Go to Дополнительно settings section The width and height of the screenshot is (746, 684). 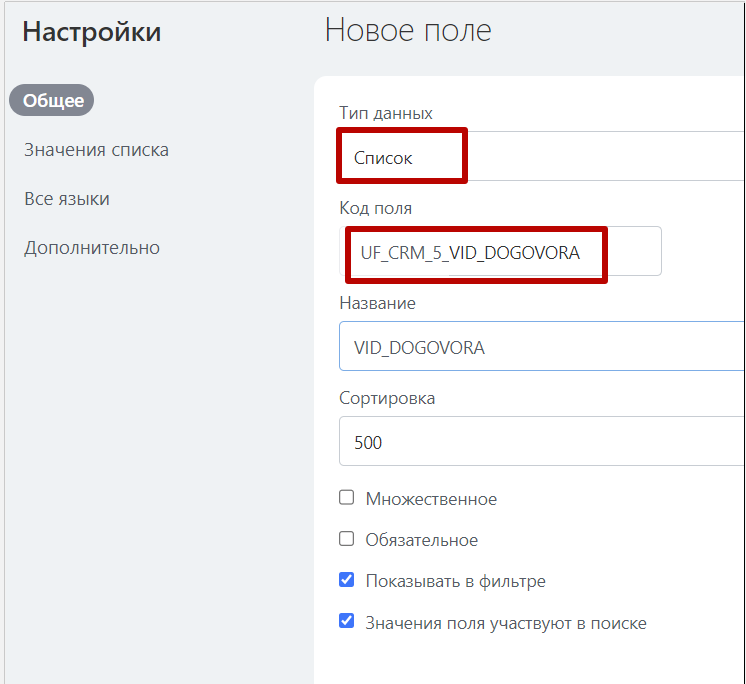coord(92,248)
